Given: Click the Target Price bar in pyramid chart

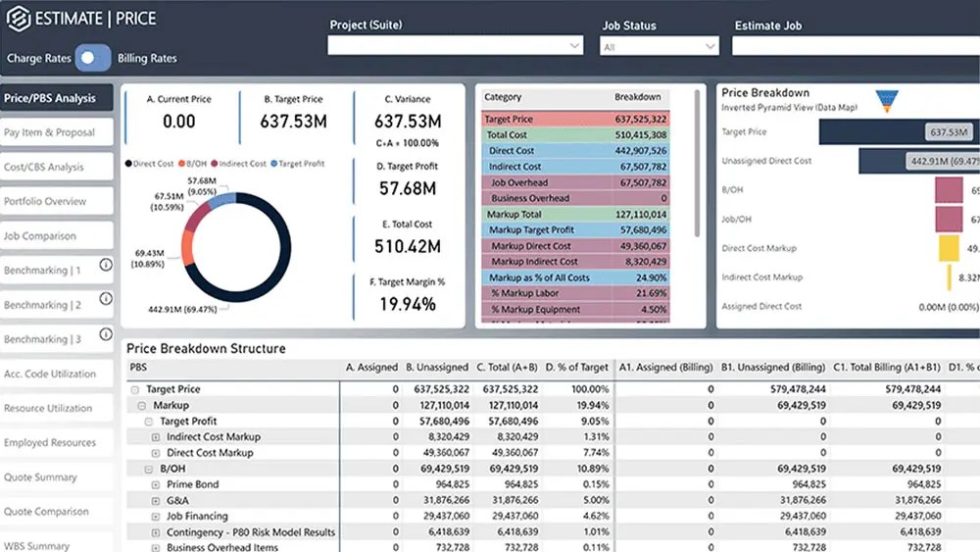Looking at the screenshot, I should tap(900, 132).
